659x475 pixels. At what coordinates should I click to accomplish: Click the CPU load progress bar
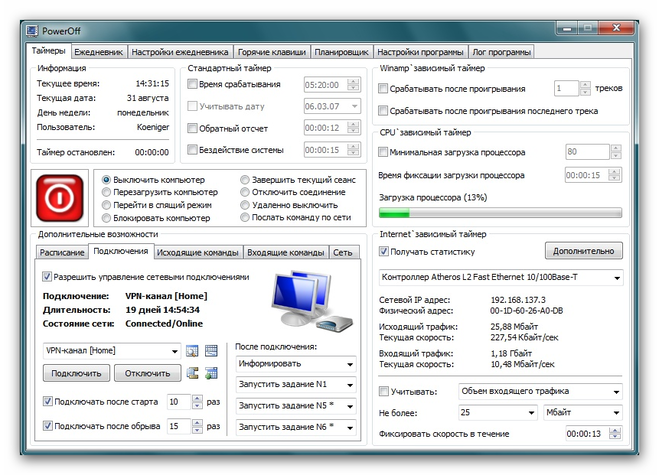(x=498, y=212)
